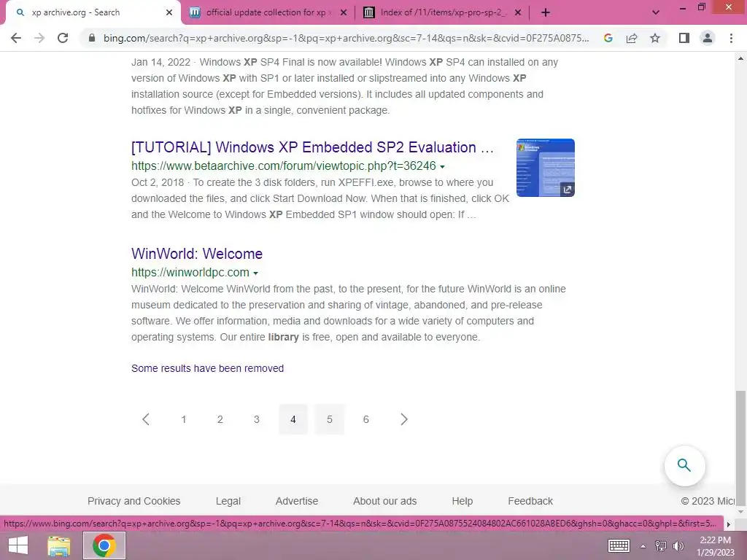This screenshot has width=747, height=560.
Task: Click the scrollbar down arrow
Action: pyautogui.click(x=740, y=511)
